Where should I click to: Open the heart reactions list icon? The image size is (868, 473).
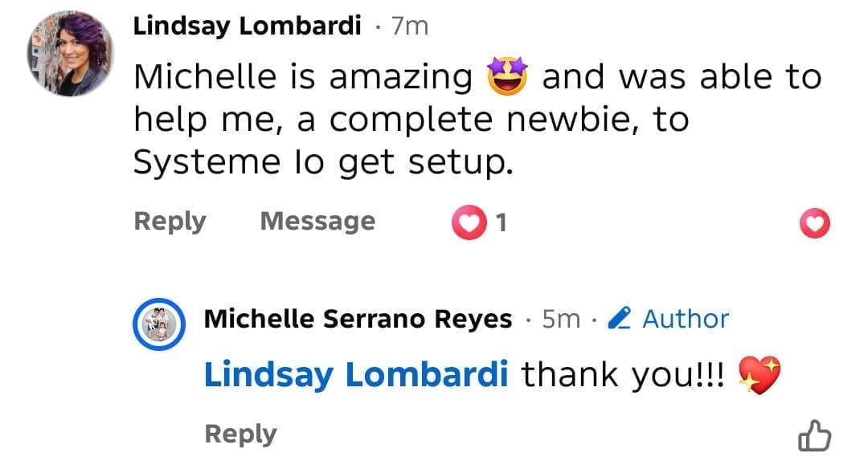click(x=469, y=222)
